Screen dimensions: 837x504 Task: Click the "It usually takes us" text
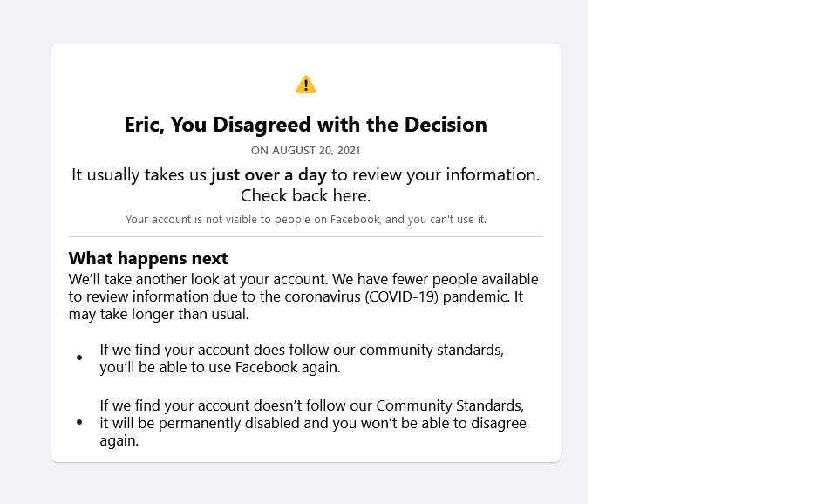coord(139,175)
